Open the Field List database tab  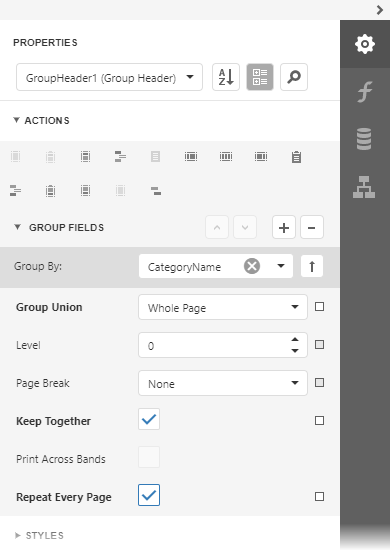364,139
